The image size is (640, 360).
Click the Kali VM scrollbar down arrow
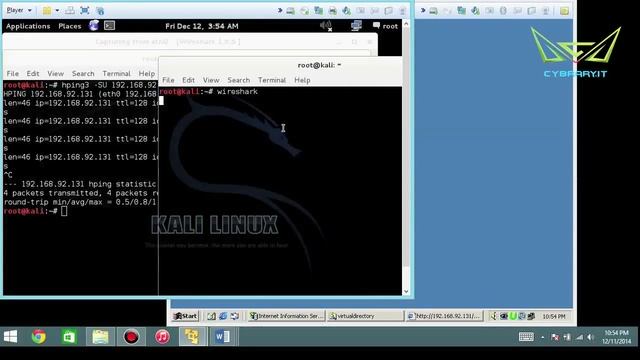coord(406,291)
